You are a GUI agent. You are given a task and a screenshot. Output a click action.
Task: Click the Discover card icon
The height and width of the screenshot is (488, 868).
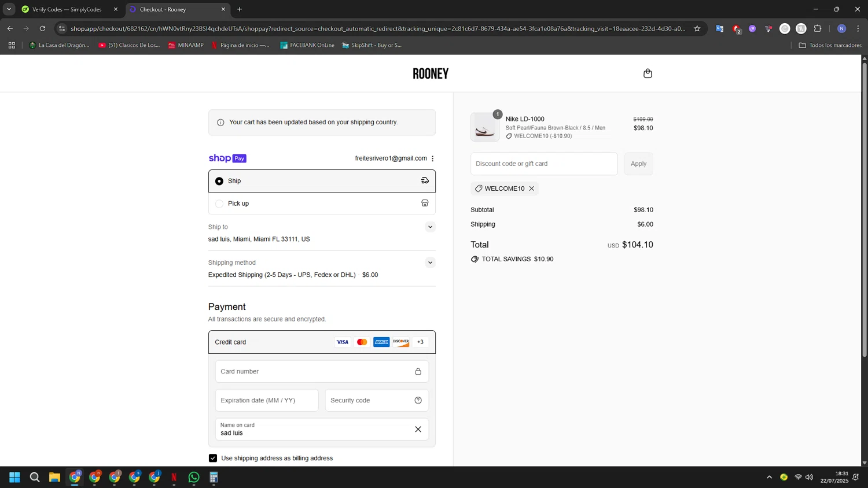[x=401, y=342]
